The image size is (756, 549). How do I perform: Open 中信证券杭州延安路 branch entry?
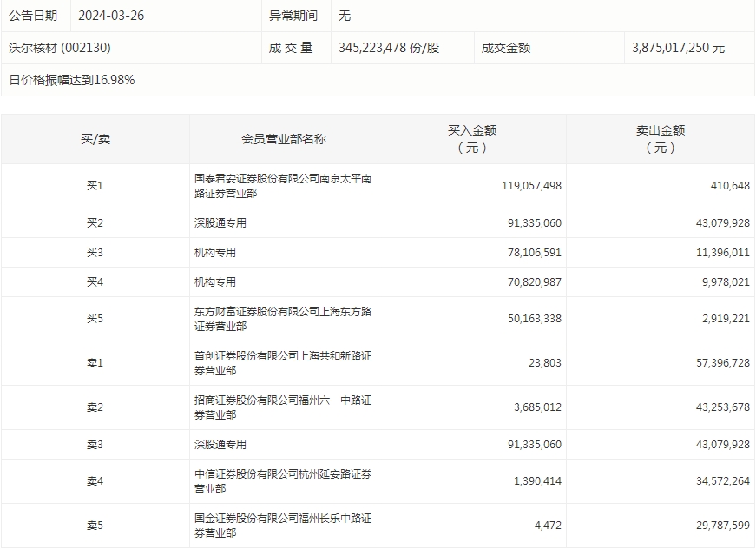click(282, 481)
